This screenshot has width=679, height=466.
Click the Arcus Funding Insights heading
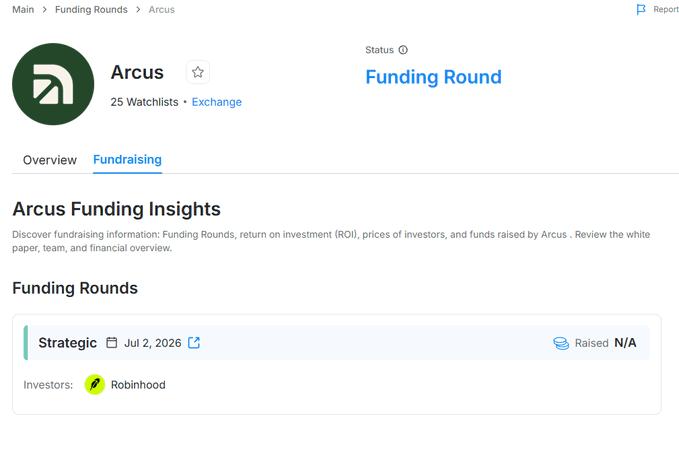pos(116,209)
